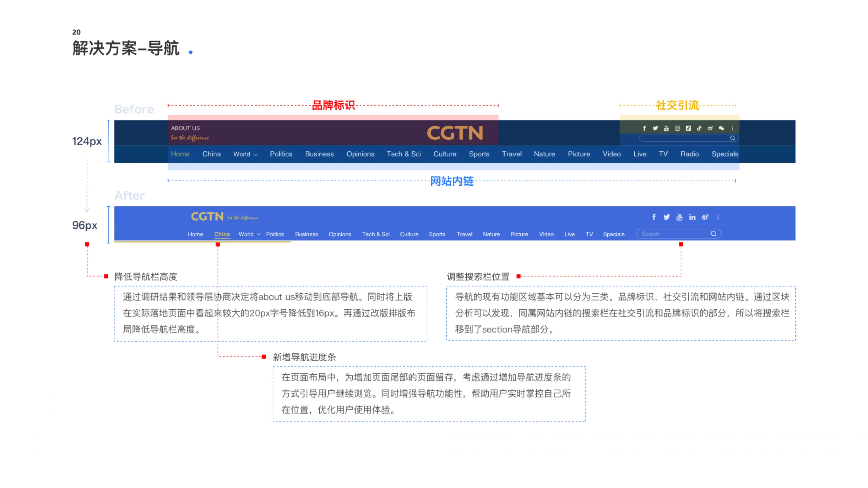Viewport: 868px width, 488px height.
Task: Expand World chevron in After navbar
Action: pyautogui.click(x=258, y=235)
